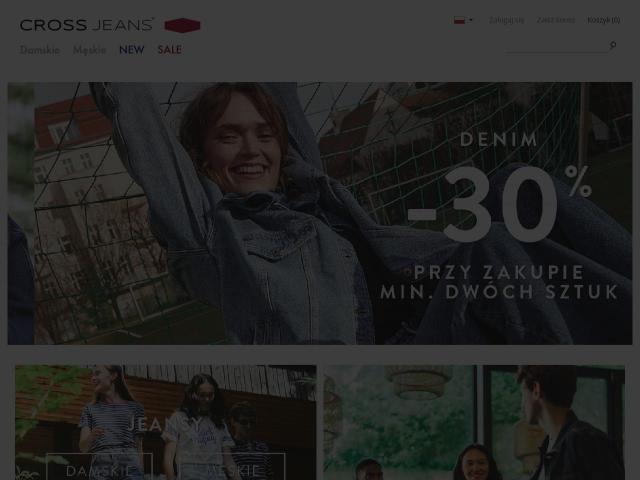Click the Polish flag icon

click(x=460, y=20)
